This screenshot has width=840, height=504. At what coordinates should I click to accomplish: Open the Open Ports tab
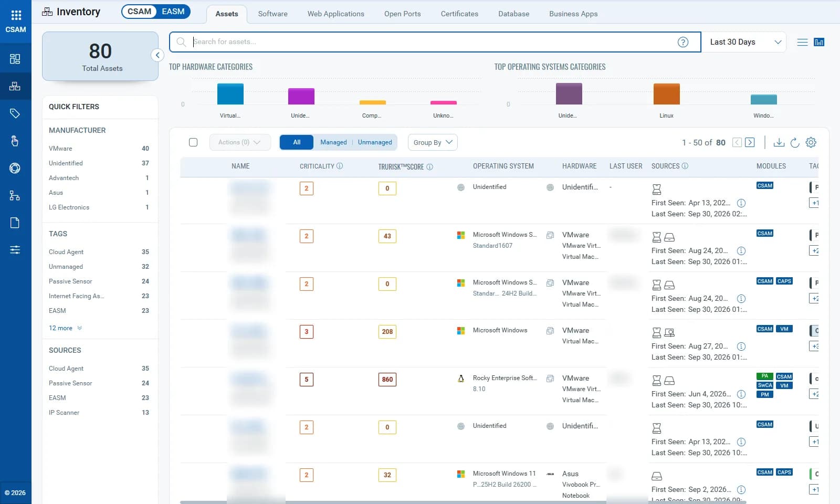[403, 14]
